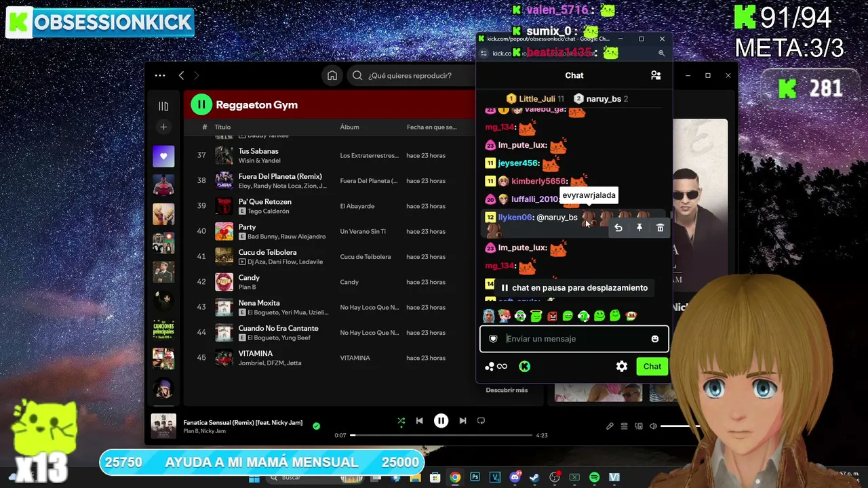The height and width of the screenshot is (488, 868).
Task: Open Spotify Home
Action: 332,75
